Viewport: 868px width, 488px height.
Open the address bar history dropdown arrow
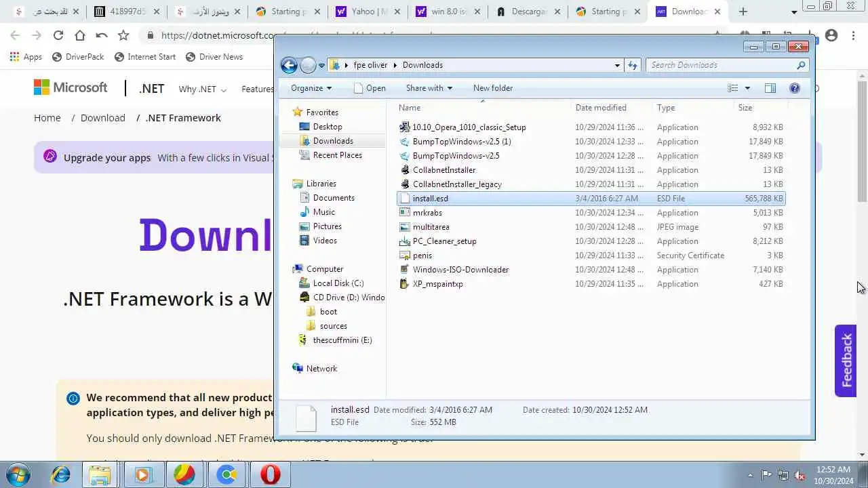[x=617, y=65]
